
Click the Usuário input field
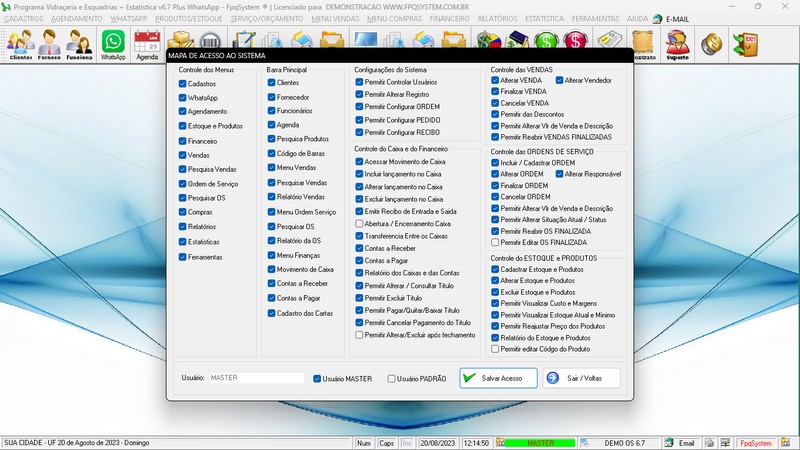click(257, 378)
